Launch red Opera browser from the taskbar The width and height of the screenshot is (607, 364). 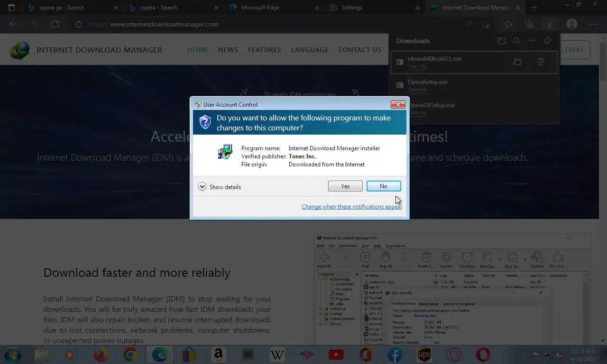tap(483, 355)
